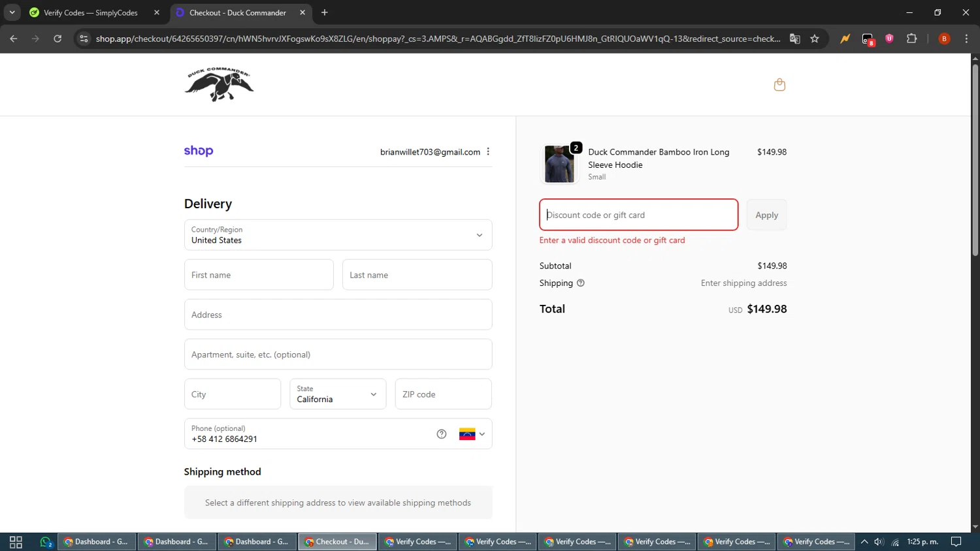Expand the Country/Region dropdown
This screenshot has width=980, height=551.
pyautogui.click(x=338, y=235)
